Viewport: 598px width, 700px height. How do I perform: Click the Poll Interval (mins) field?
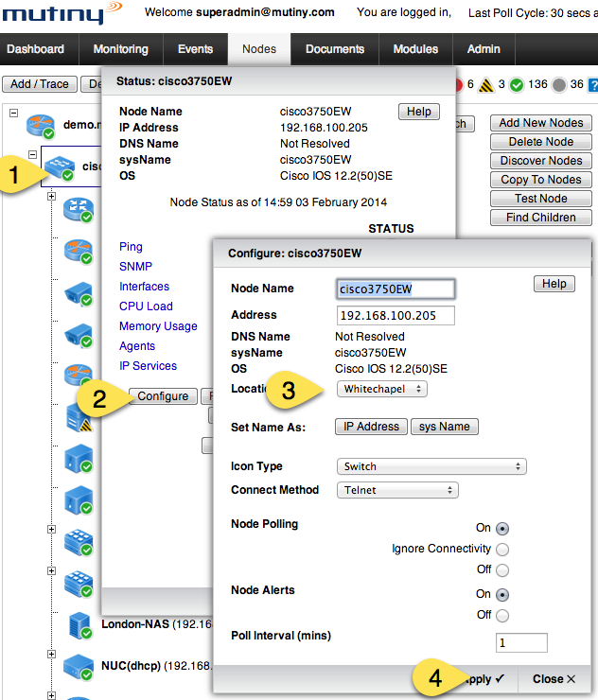click(x=521, y=643)
